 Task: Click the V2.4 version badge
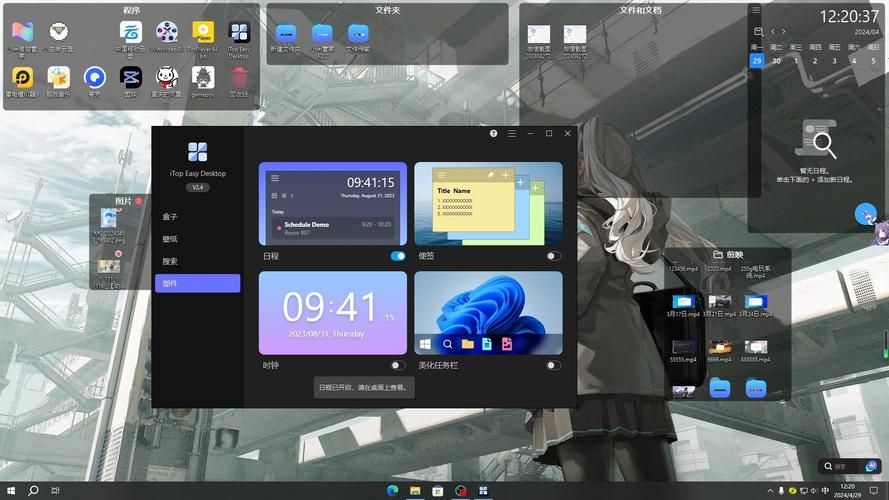pos(197,187)
